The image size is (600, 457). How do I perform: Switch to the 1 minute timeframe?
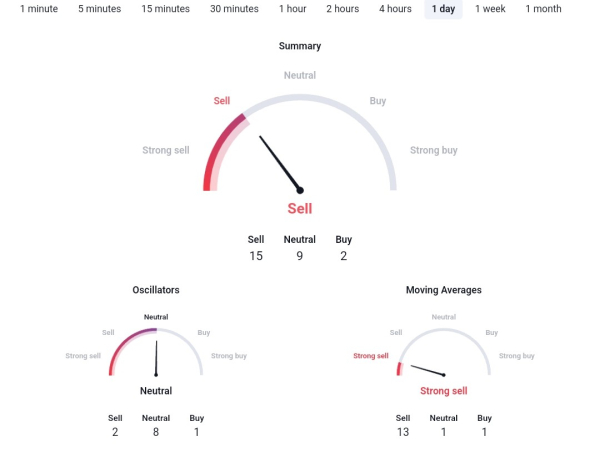tap(39, 9)
